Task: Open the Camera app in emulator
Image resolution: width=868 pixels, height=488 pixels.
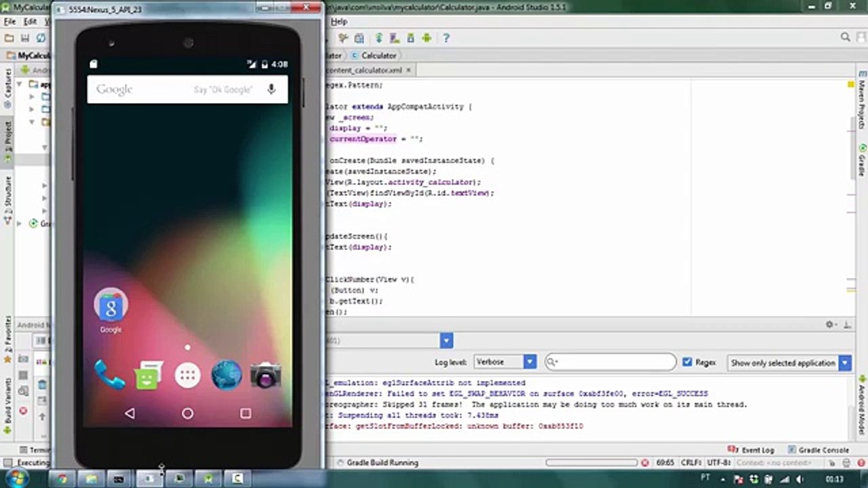Action: [x=265, y=375]
